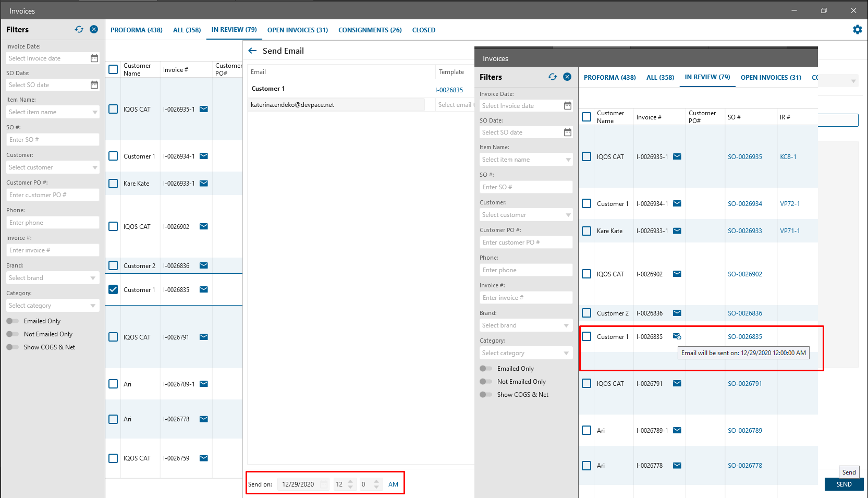The width and height of the screenshot is (868, 498).
Task: Open SO Date calendar in overlaid Invoices window
Action: [x=568, y=132]
